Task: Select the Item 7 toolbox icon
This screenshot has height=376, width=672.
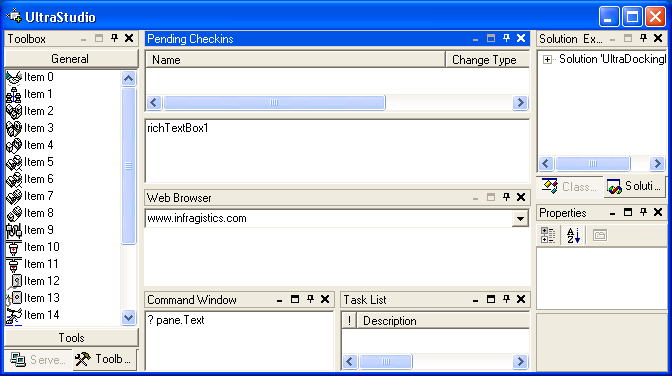Action: point(14,196)
